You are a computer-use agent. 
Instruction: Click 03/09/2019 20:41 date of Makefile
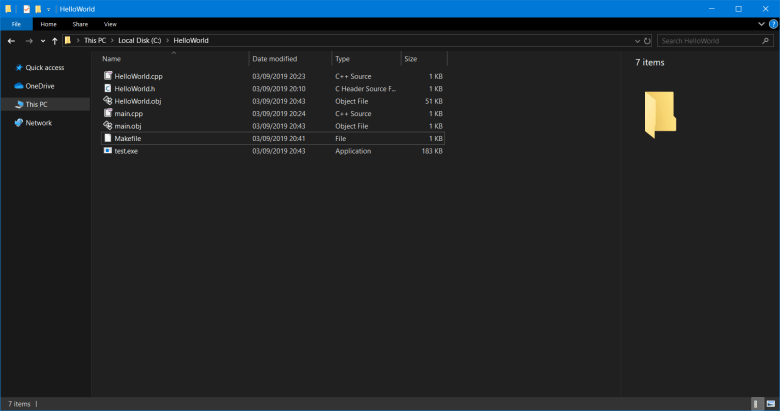click(279, 138)
